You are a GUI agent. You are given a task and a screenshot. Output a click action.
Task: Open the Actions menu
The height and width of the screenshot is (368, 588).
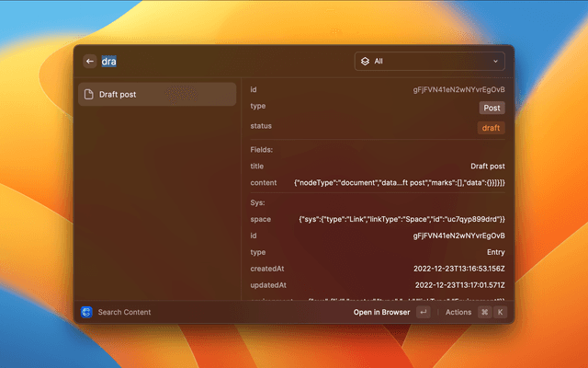tap(458, 312)
